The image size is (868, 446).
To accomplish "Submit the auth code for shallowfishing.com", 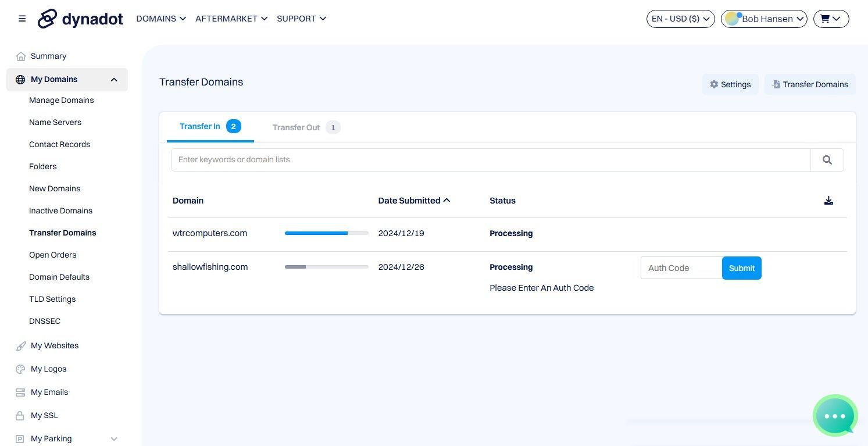I will (742, 268).
